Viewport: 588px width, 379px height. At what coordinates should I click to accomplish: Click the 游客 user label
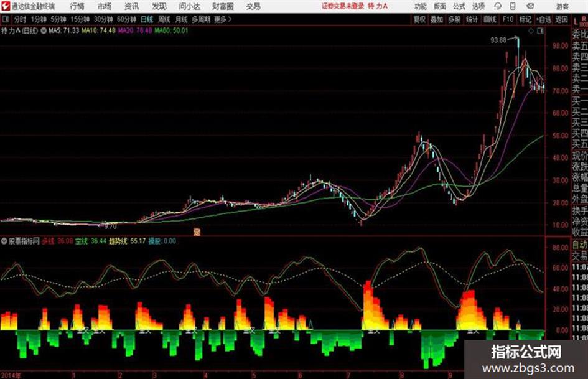562,6
